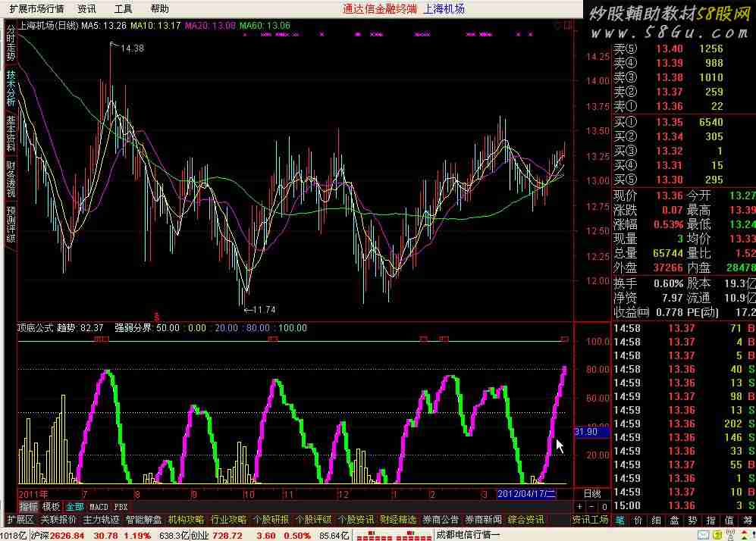Click the signal antenna icon in status bar
This screenshot has height=541, width=756.
[x=730, y=535]
